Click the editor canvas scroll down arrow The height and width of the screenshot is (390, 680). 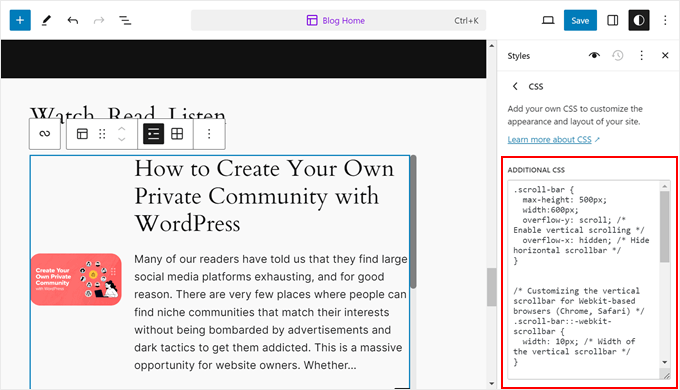491,383
